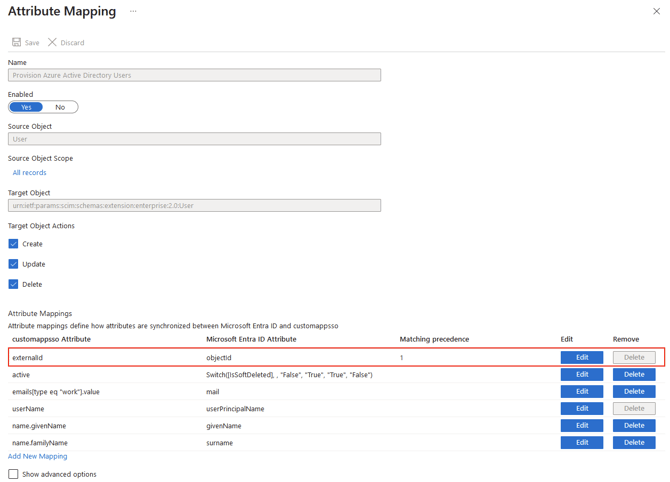The width and height of the screenshot is (670, 482).
Task: Click the Name input field
Action: click(x=194, y=75)
